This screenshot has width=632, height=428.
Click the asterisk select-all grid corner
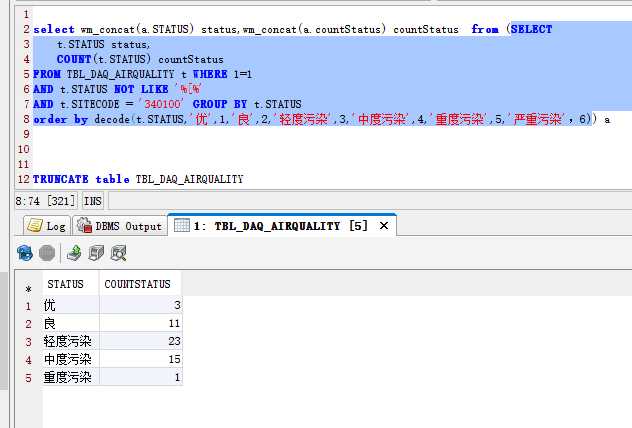pos(28,289)
